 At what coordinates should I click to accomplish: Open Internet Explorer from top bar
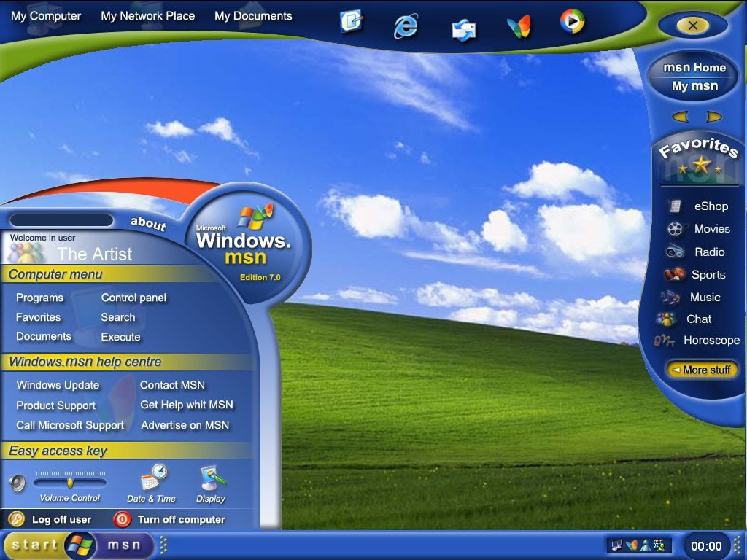406,26
